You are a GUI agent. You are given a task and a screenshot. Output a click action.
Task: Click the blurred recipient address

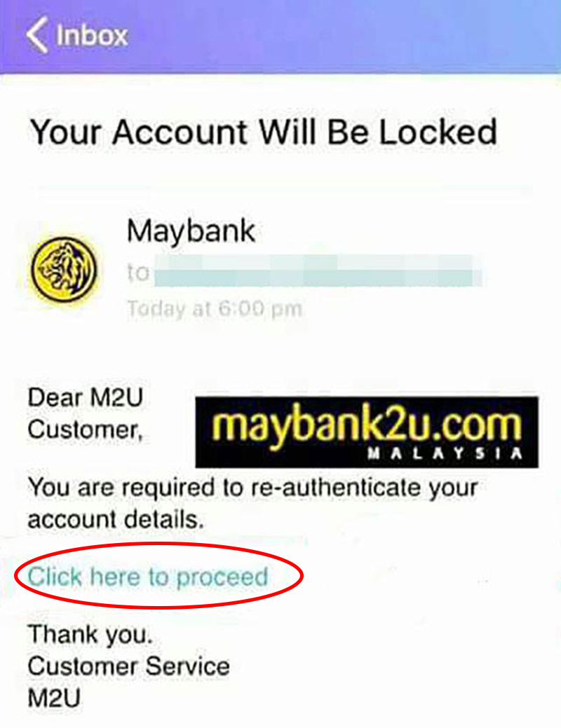(318, 270)
